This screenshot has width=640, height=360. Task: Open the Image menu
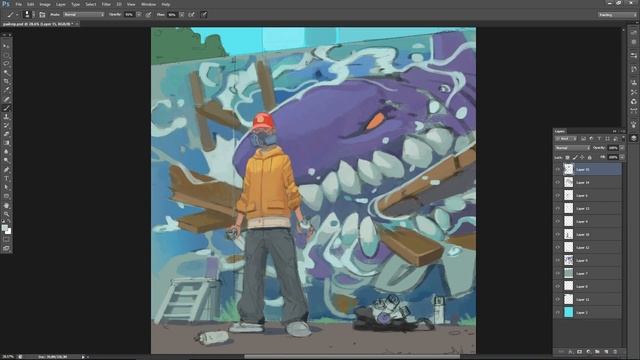tap(45, 4)
